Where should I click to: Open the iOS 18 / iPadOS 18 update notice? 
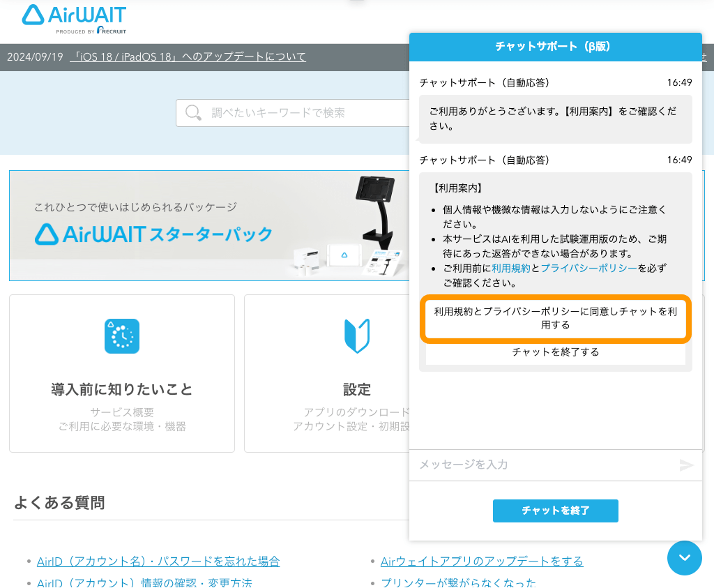point(188,57)
